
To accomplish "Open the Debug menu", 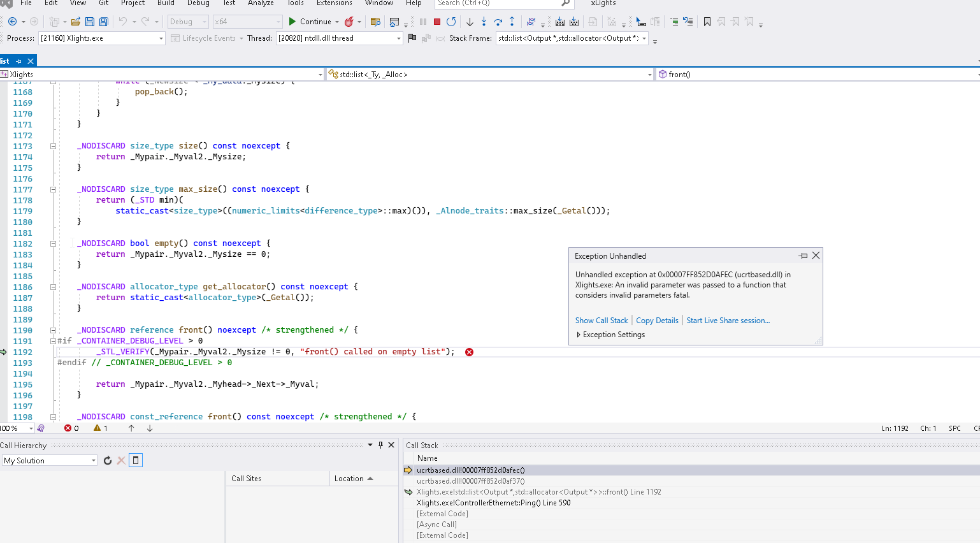I will point(198,4).
